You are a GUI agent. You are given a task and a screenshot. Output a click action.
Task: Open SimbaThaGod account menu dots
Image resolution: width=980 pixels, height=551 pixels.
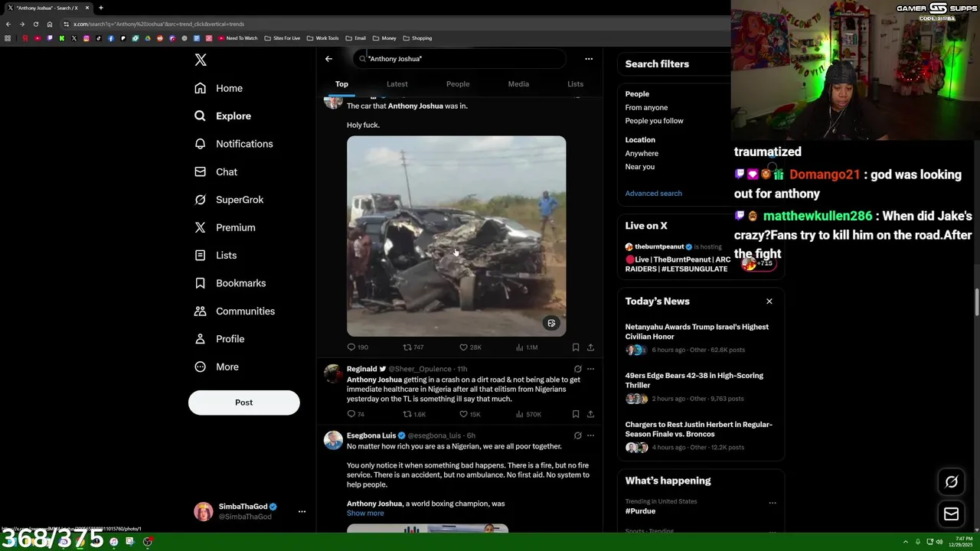coord(302,512)
